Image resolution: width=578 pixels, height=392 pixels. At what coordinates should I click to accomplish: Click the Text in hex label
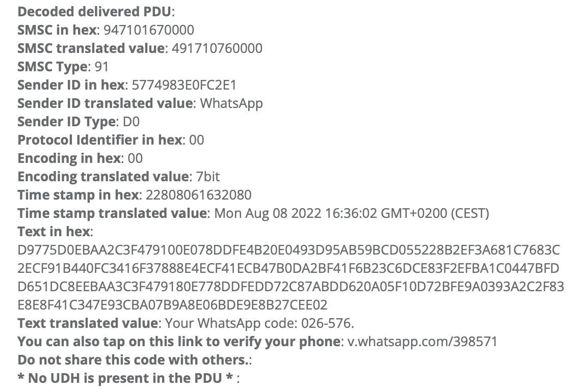coord(54,232)
